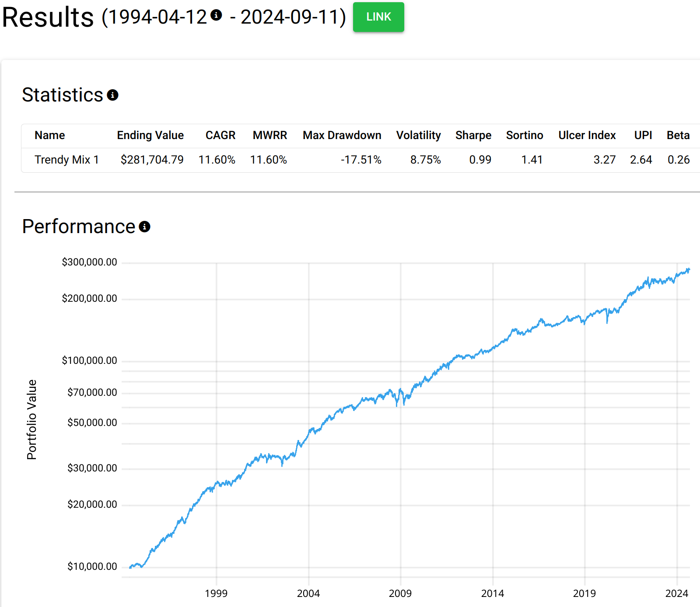Click the Ending Value column header
The width and height of the screenshot is (700, 607).
[150, 136]
